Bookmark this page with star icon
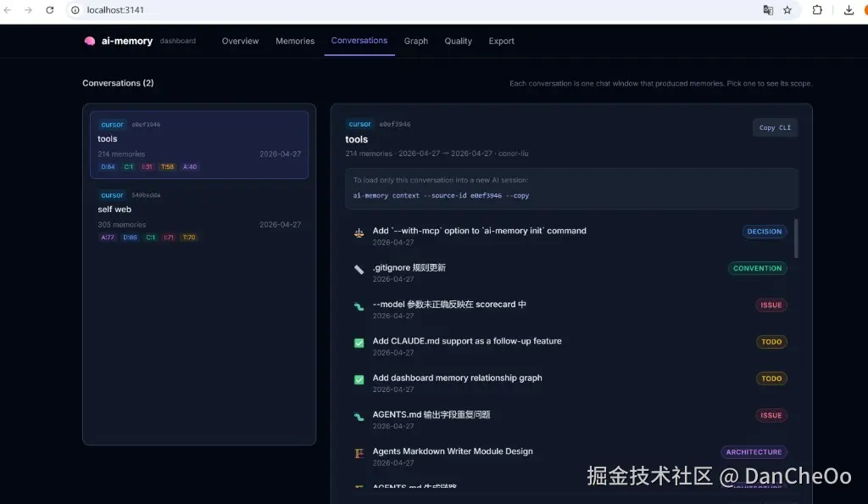 [787, 10]
